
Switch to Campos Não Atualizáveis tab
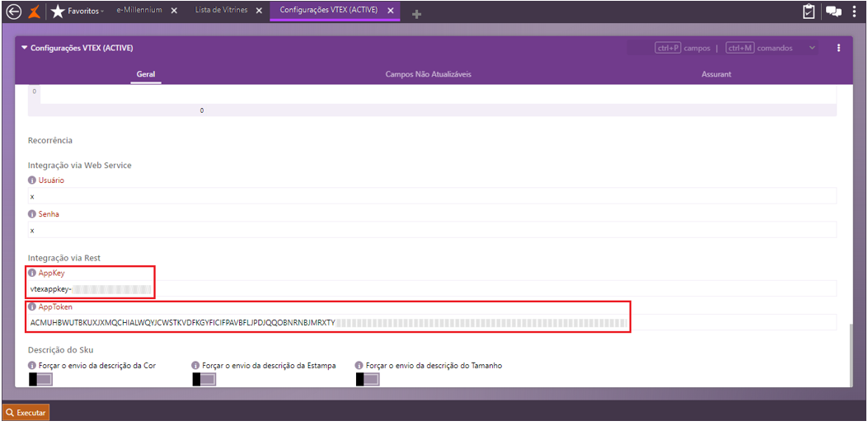(429, 74)
